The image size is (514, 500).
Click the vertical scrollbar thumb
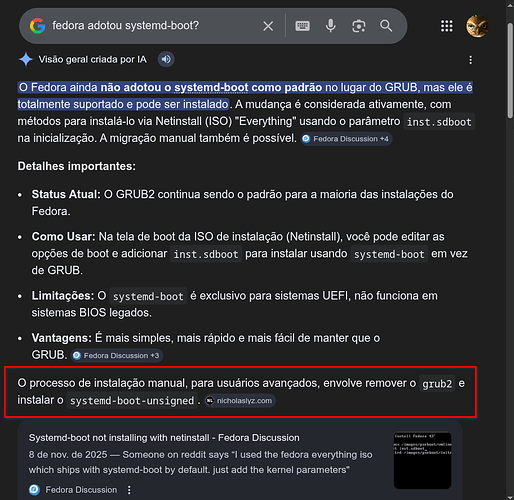point(510,70)
